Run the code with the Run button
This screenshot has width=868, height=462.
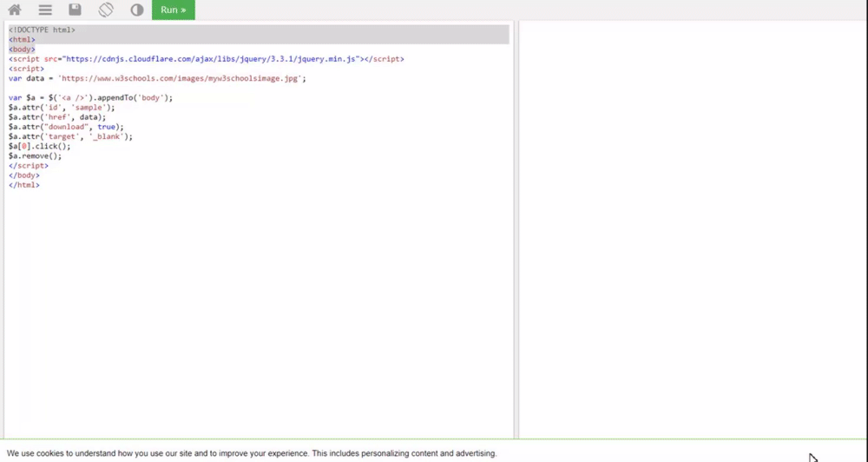coord(174,10)
